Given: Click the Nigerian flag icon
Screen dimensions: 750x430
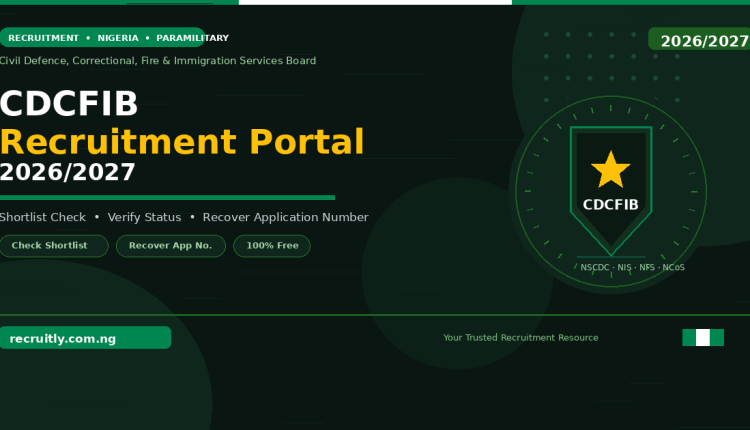Looking at the screenshot, I should pos(703,337).
